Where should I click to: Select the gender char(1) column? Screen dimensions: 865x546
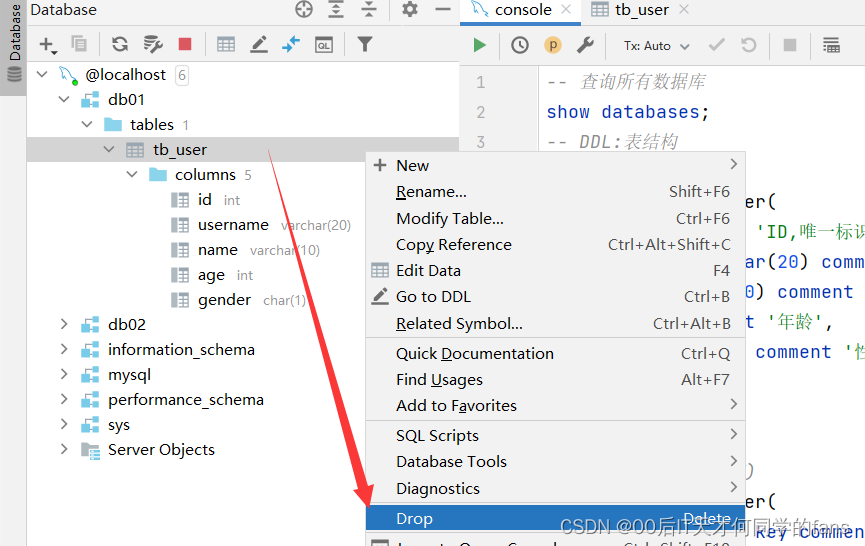click(238, 299)
